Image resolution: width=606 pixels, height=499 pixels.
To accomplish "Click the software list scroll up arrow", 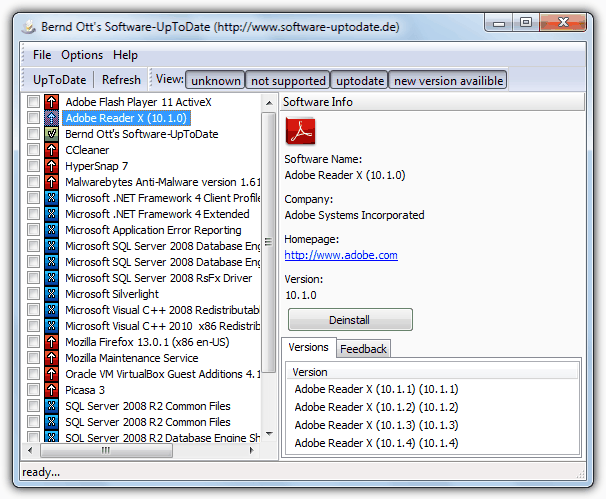I will click(x=269, y=103).
